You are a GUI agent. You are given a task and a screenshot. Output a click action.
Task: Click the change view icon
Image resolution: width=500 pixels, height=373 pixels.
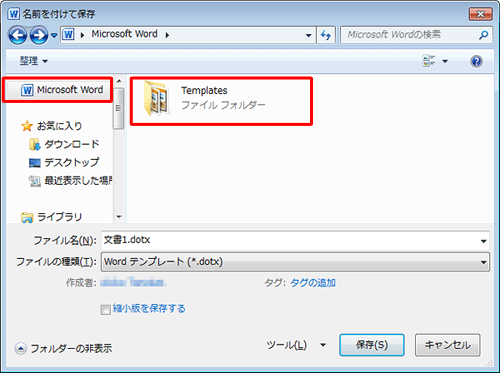429,61
